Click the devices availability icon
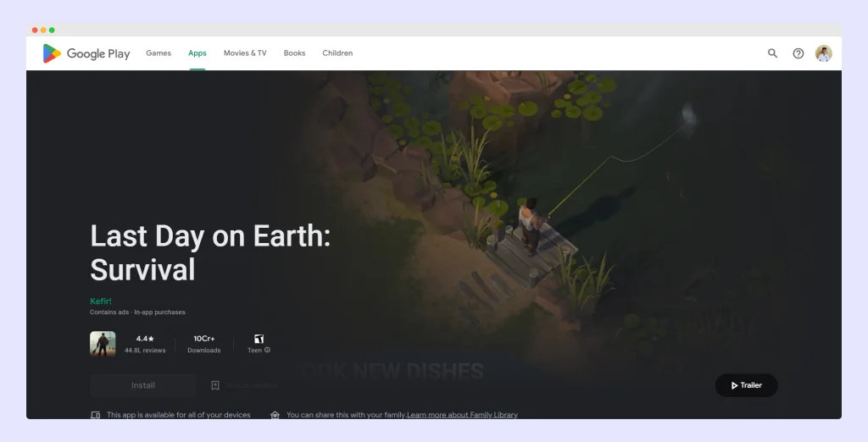Screen dimensions: 868x442 click(x=95, y=415)
